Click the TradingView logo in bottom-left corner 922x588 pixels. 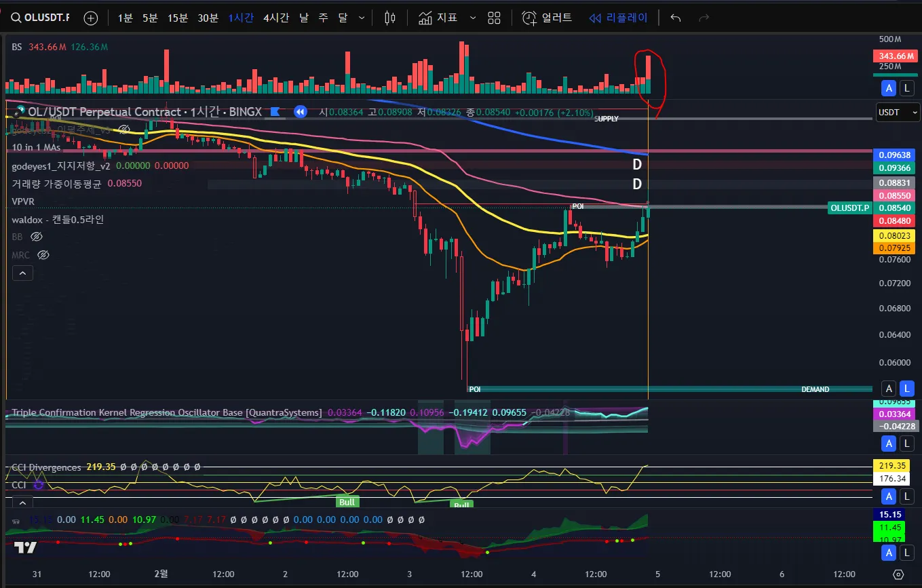click(x=26, y=547)
